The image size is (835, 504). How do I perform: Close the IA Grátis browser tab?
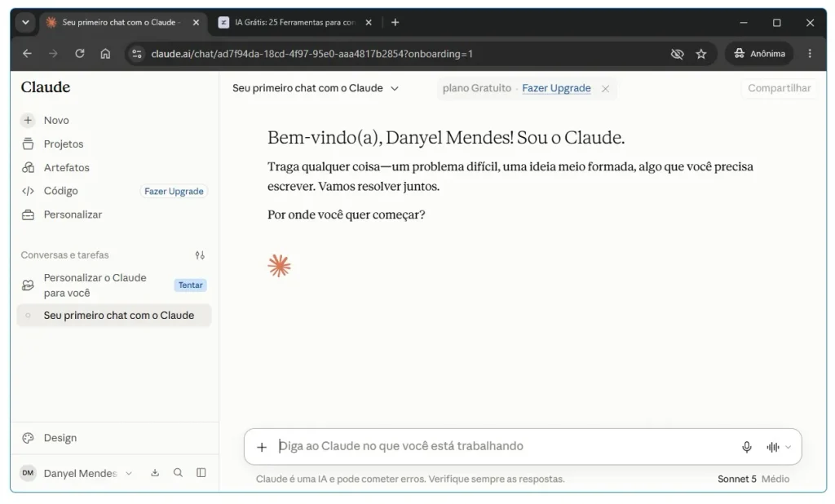(x=369, y=22)
